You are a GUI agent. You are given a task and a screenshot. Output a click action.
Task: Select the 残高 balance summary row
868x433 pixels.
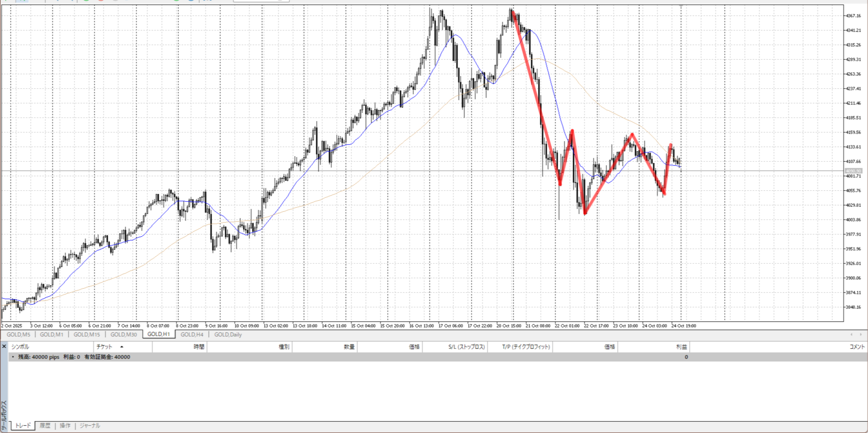pos(74,357)
